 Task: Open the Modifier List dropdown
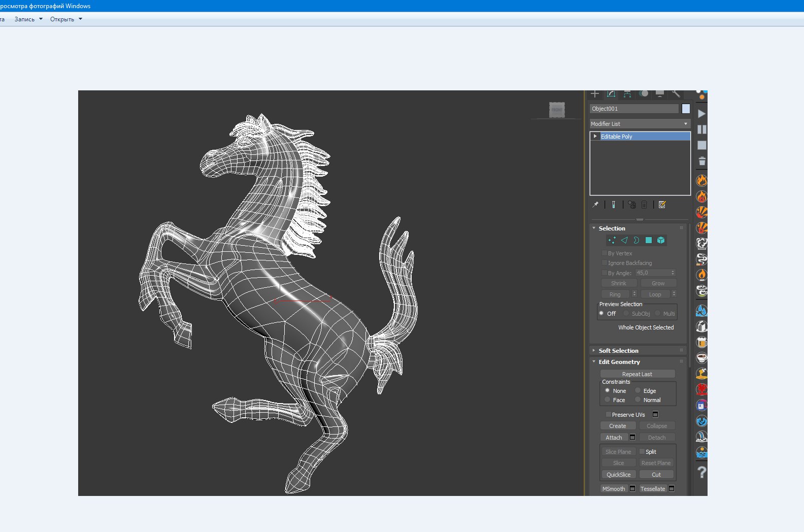[x=640, y=124]
